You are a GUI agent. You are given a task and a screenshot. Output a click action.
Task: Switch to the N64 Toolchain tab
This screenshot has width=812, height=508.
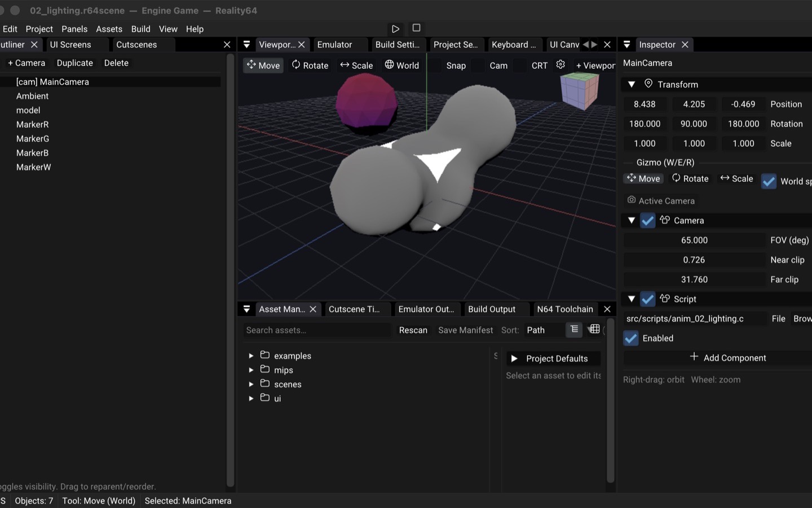[x=565, y=309]
